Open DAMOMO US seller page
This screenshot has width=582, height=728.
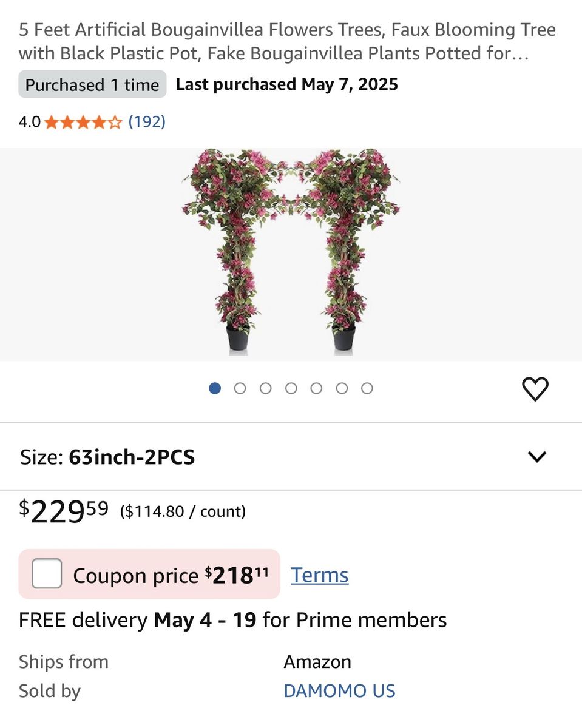(339, 691)
